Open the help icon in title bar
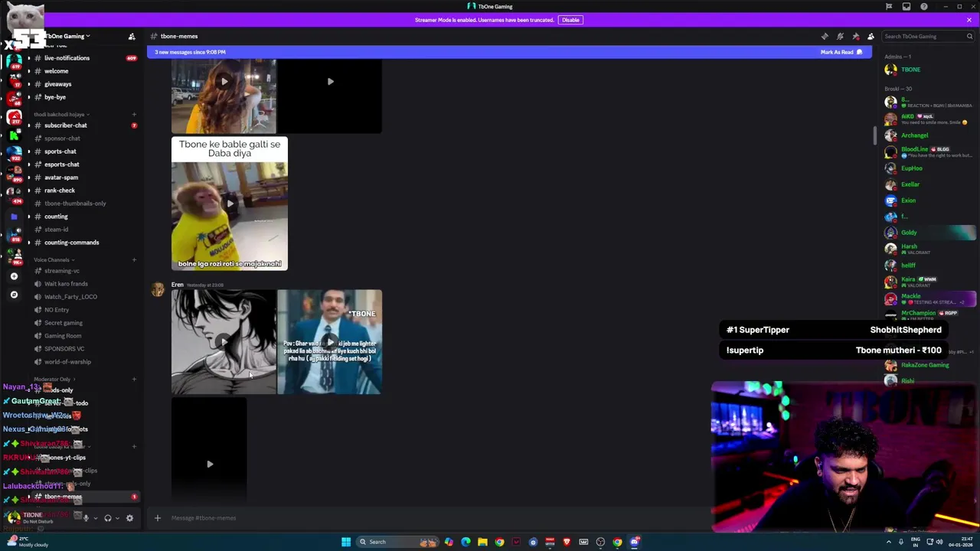Image resolution: width=980 pixels, height=551 pixels. point(924,6)
